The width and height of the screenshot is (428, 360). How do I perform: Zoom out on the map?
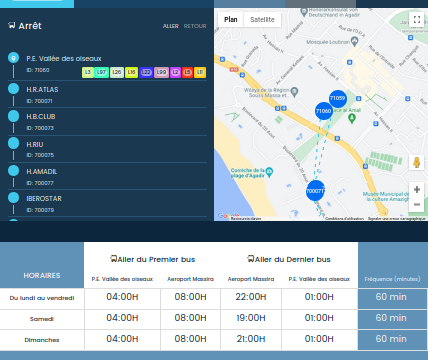[x=417, y=204]
